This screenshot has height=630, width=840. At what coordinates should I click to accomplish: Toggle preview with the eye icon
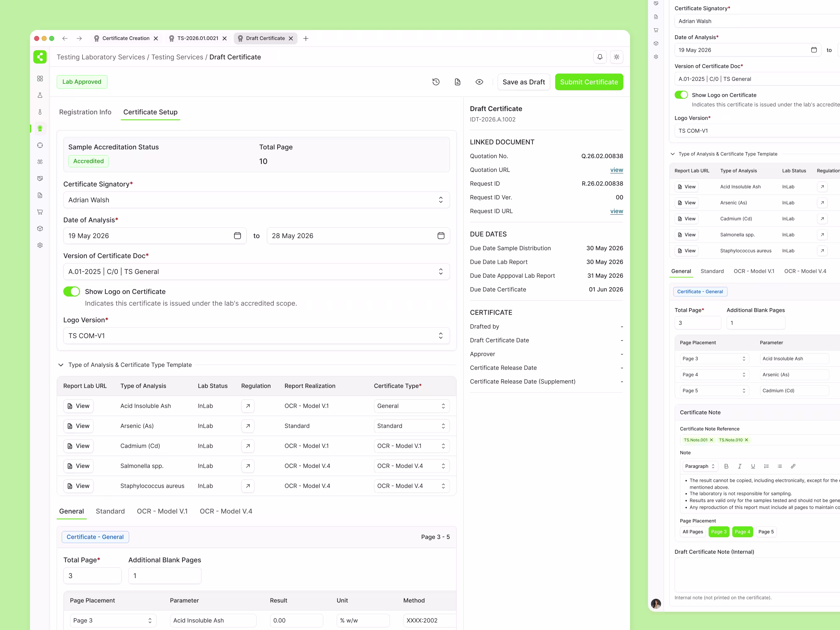pyautogui.click(x=479, y=82)
